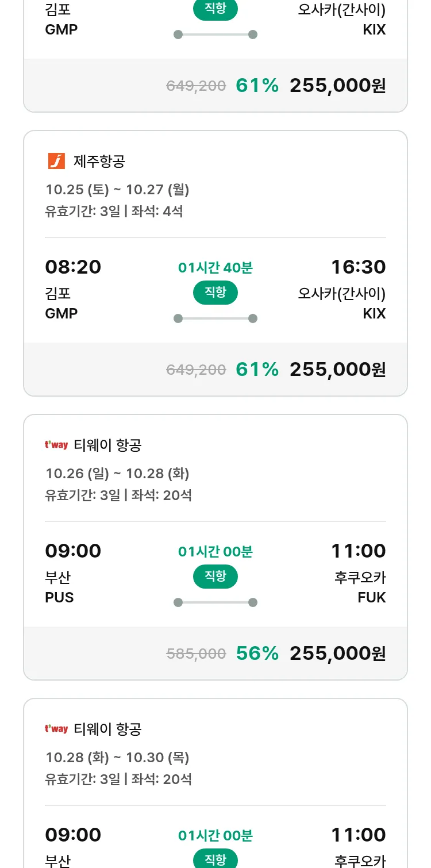Tap t'way logo on the 10.28 (화) departure flight
Viewport: 431px width, 868px height.
pyautogui.click(x=56, y=729)
